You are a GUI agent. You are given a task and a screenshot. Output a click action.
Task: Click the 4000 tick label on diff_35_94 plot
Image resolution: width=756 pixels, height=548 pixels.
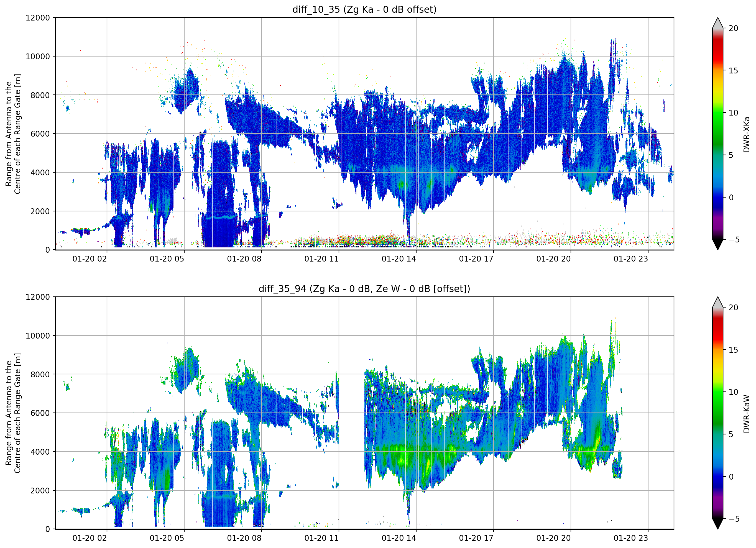coord(40,452)
